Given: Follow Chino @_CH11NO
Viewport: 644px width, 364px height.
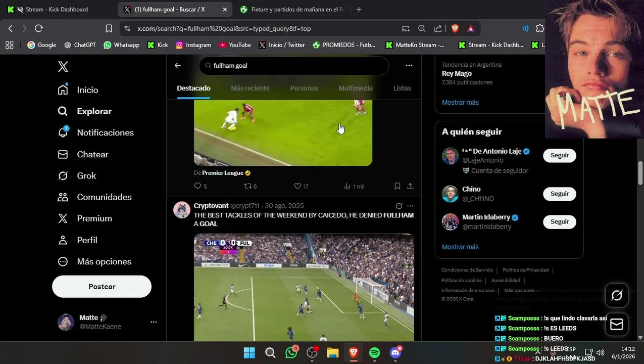Looking at the screenshot, I should [560, 194].
